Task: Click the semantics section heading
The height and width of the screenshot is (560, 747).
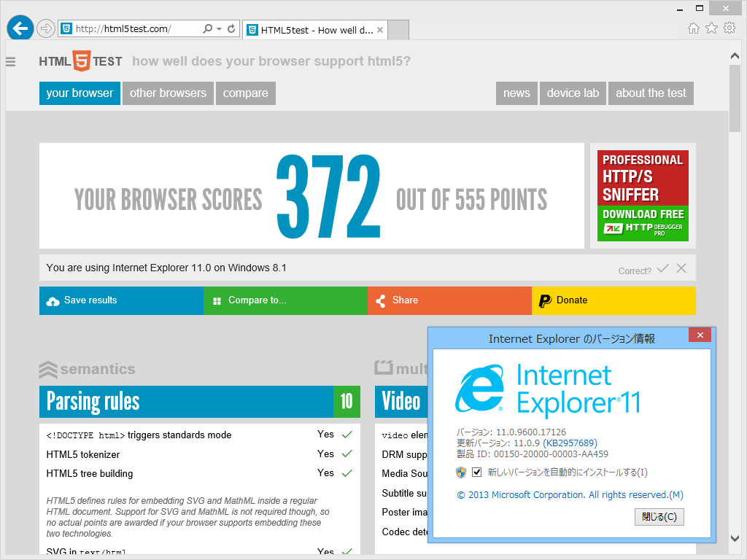Action: click(x=88, y=369)
